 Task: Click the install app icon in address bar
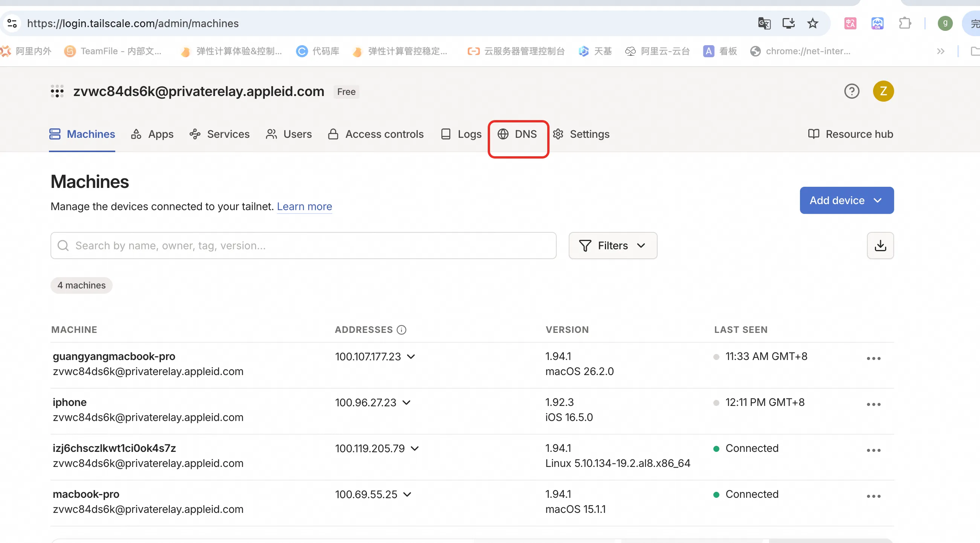788,24
